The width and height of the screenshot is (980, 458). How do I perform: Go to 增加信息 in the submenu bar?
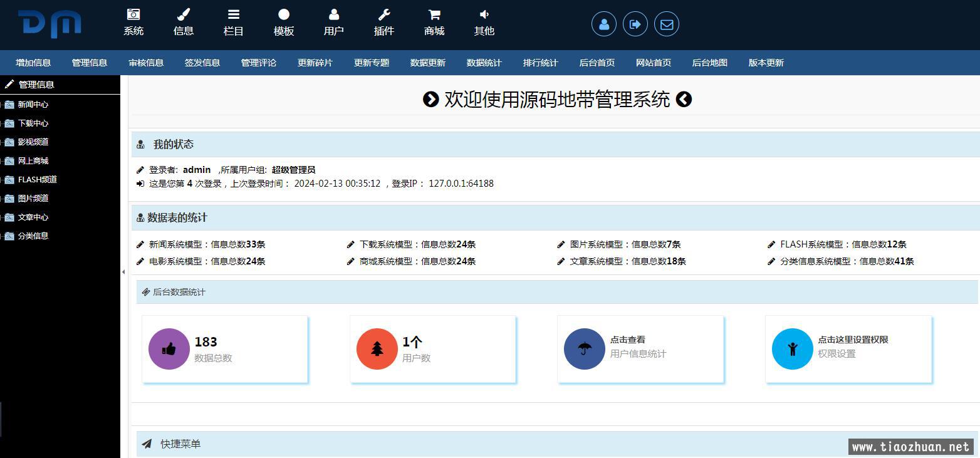pyautogui.click(x=33, y=63)
